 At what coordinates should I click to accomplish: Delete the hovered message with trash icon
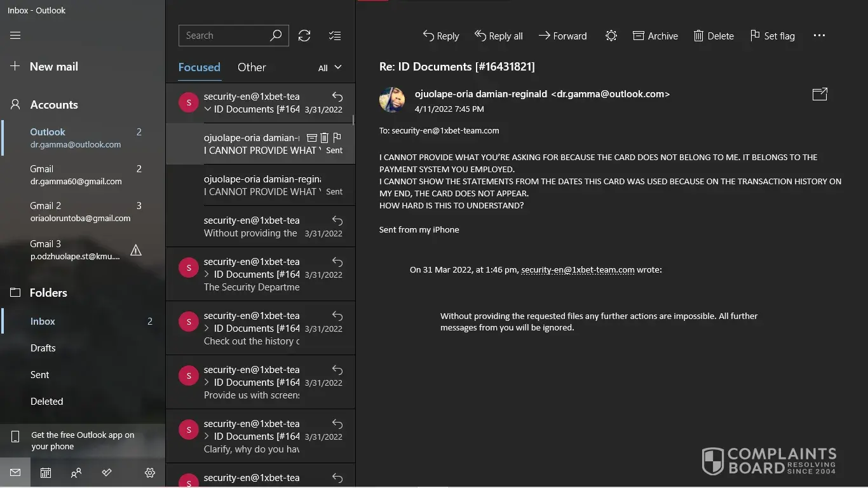[x=325, y=137]
